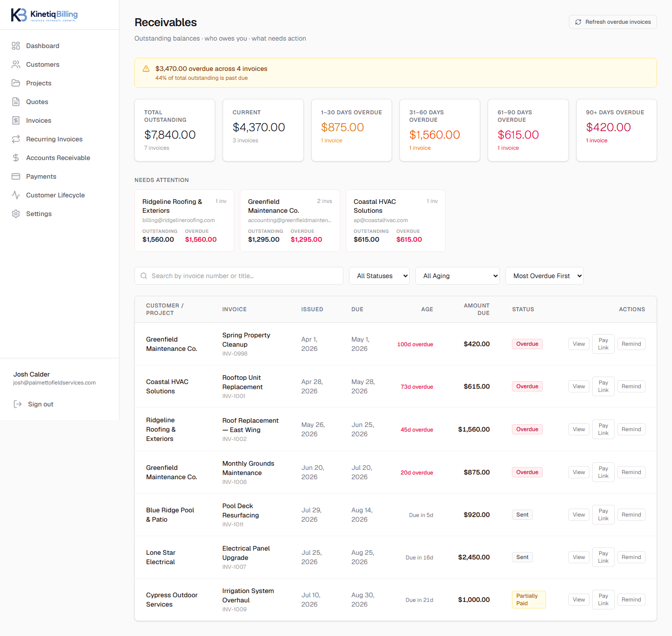Viewport: 672px width, 636px height.
Task: Click the Age column header
Action: [x=427, y=309]
